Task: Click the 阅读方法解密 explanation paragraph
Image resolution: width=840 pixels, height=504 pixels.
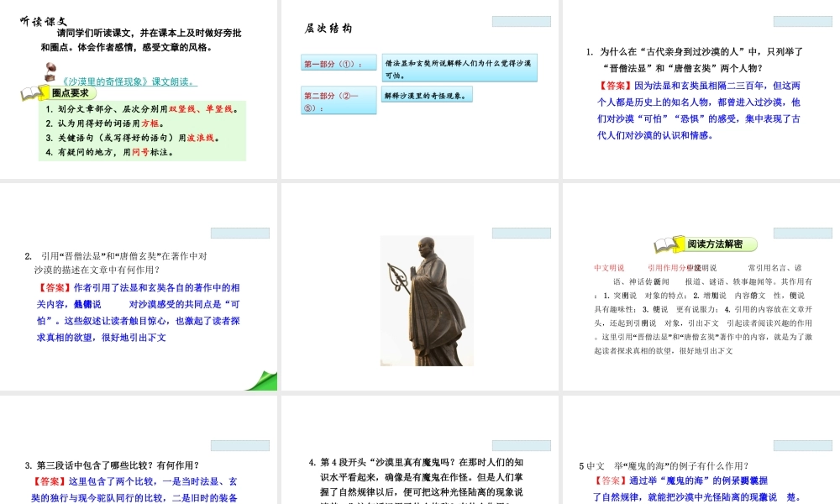Action: [x=703, y=309]
